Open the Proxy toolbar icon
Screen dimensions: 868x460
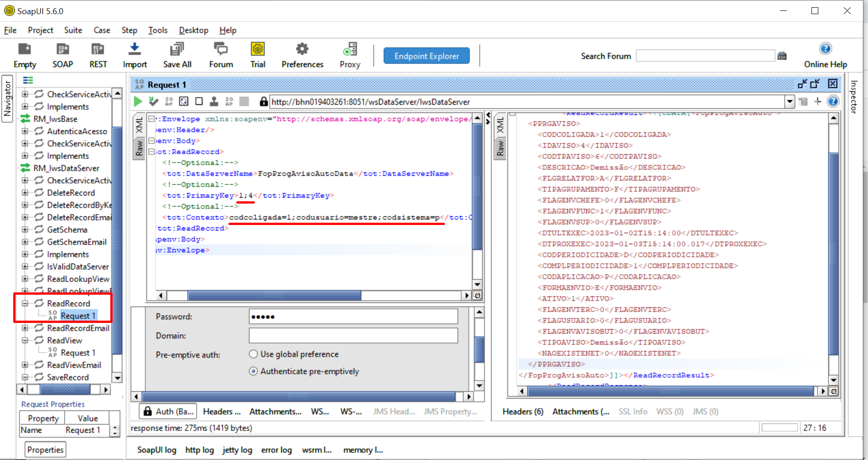coord(350,55)
